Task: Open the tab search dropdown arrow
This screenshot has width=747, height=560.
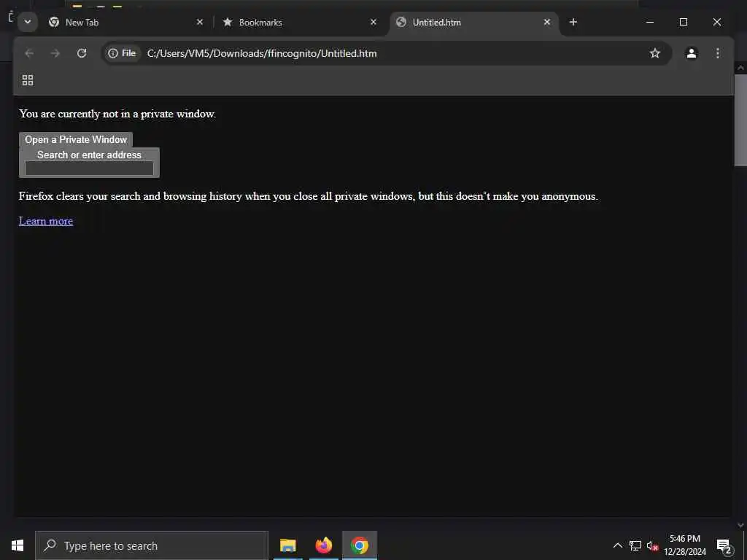Action: click(x=28, y=22)
